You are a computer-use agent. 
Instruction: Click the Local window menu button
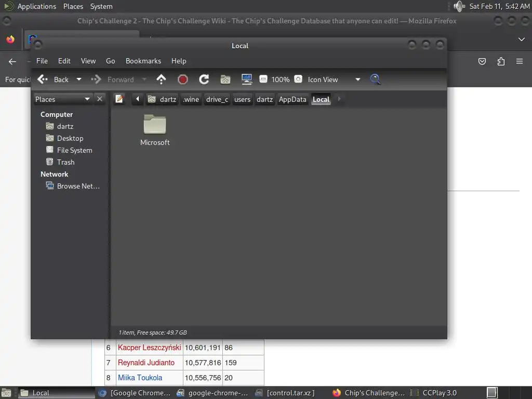[37, 45]
